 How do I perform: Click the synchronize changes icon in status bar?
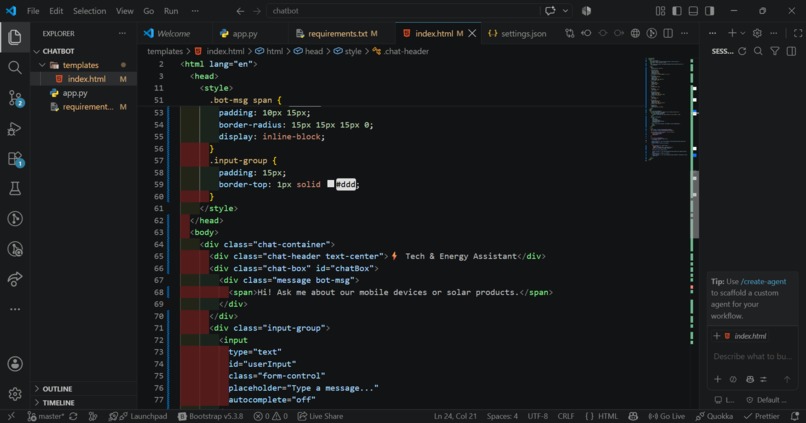click(x=74, y=416)
